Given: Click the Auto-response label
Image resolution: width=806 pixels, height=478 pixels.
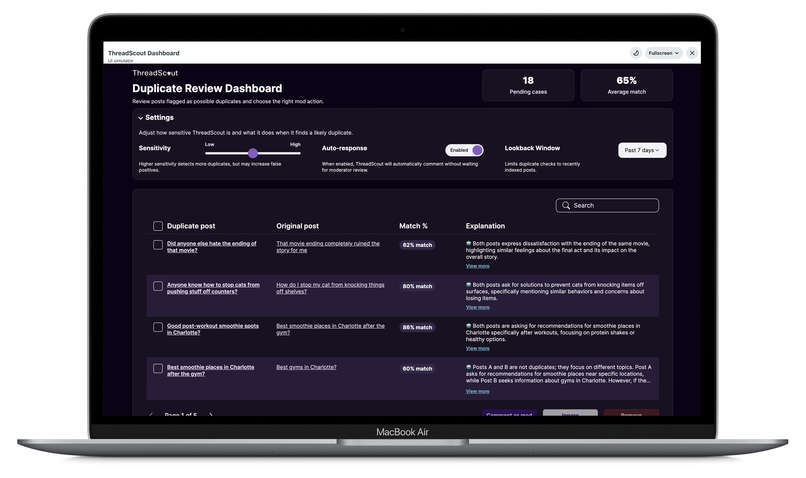Looking at the screenshot, I should 344,148.
